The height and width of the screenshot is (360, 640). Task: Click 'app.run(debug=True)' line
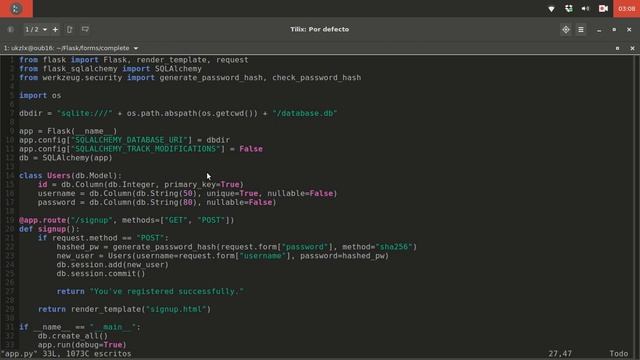82,345
